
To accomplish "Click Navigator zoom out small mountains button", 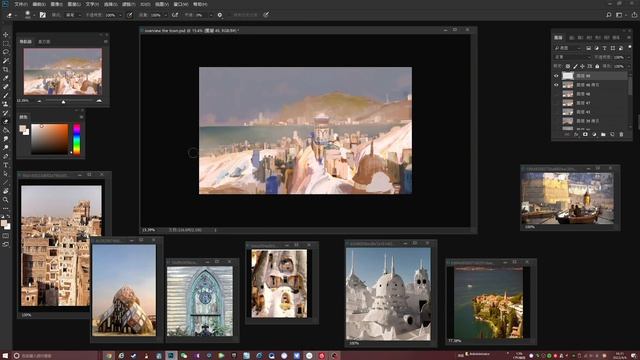I will [x=39, y=100].
